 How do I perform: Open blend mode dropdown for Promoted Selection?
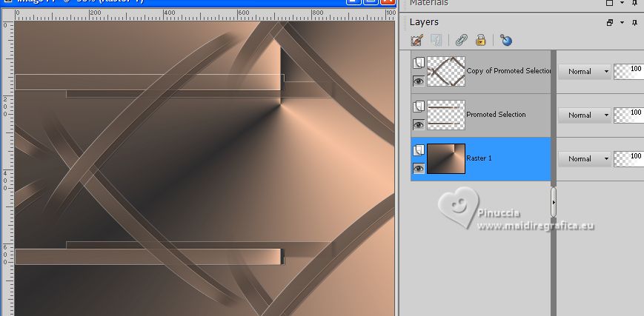[585, 115]
